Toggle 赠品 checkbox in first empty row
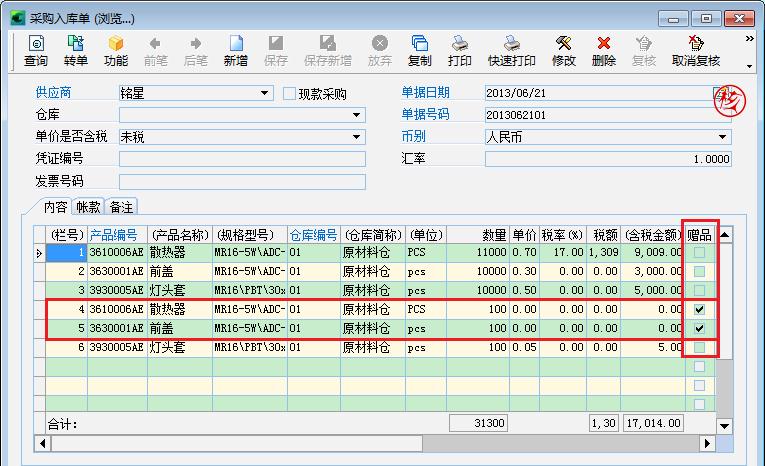This screenshot has height=466, width=765. pos(699,366)
